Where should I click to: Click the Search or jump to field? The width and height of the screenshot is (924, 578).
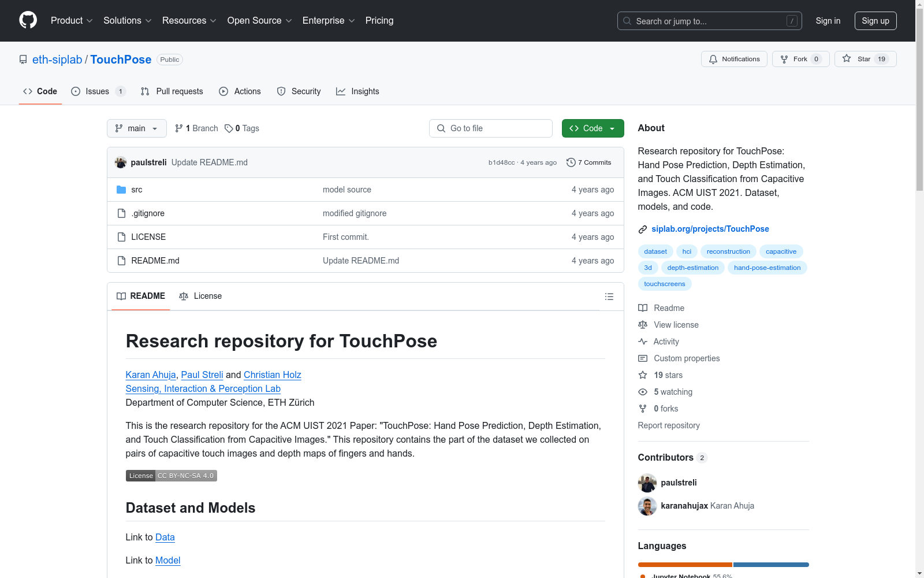(710, 21)
